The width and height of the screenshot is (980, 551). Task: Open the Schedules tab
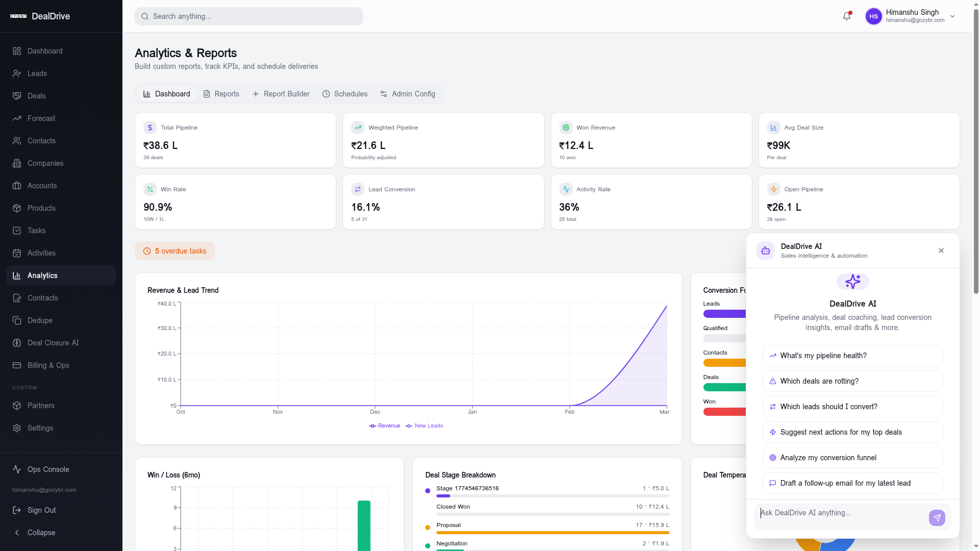pyautogui.click(x=345, y=94)
